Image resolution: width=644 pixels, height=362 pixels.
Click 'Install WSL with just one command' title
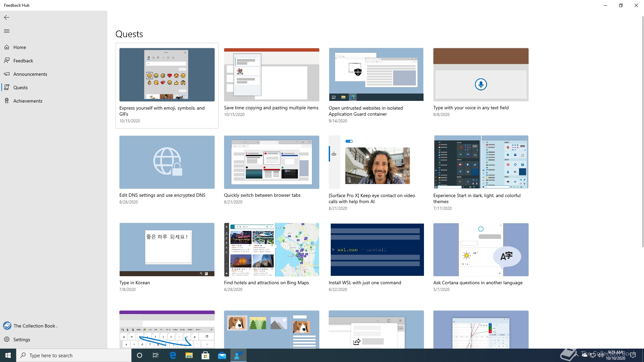[x=365, y=283]
